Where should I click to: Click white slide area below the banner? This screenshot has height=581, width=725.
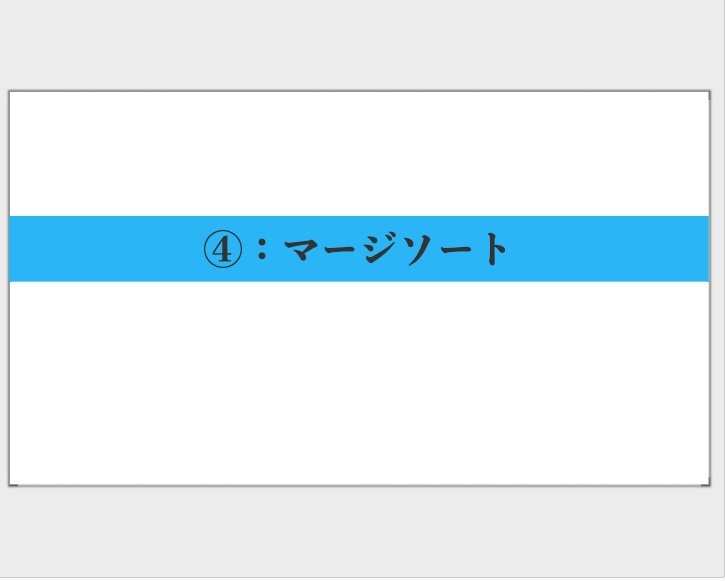click(359, 383)
